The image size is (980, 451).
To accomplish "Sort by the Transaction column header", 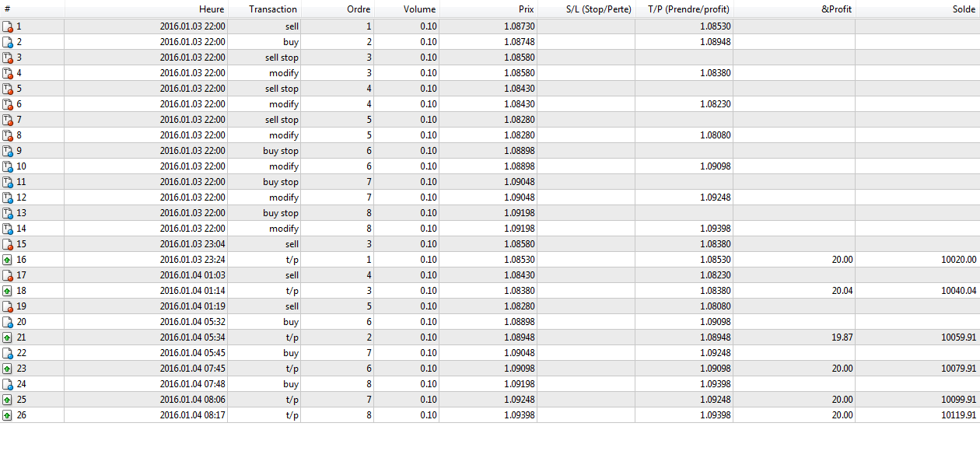I will (x=273, y=9).
